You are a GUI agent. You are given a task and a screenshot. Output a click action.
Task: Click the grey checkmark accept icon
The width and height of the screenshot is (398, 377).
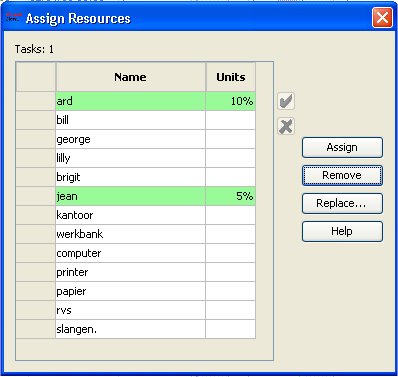[x=286, y=101]
